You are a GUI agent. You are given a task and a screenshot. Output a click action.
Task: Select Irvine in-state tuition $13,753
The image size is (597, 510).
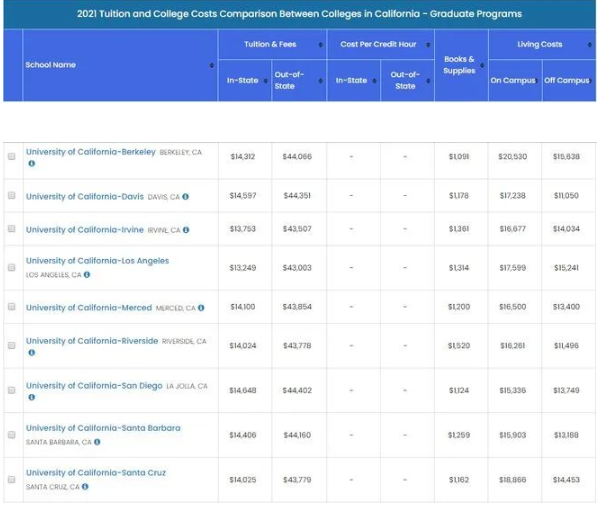pos(243,229)
